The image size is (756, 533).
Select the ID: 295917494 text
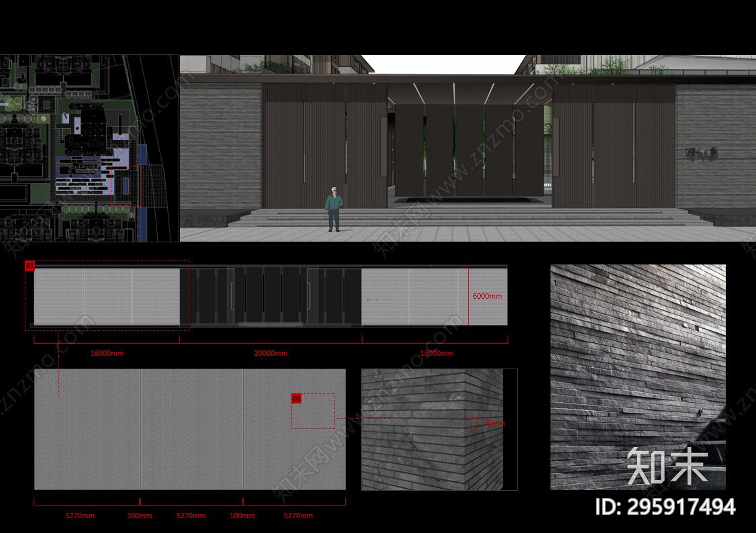pos(665,507)
